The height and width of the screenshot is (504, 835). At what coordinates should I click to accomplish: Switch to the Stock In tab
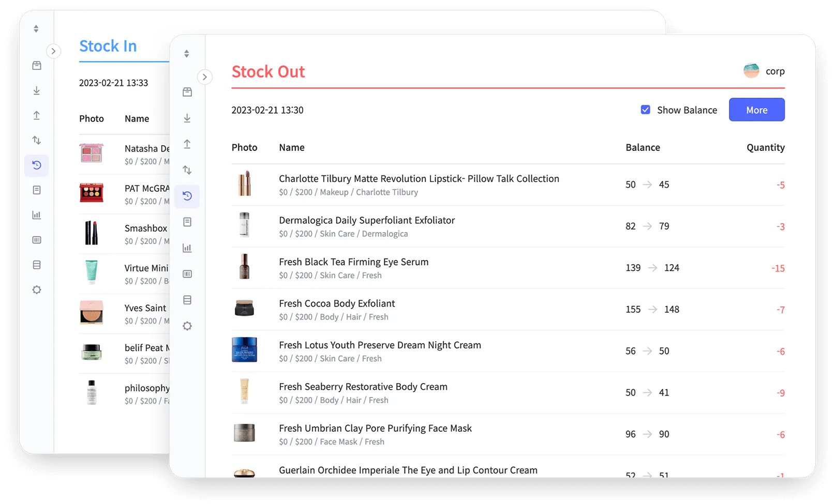(108, 46)
